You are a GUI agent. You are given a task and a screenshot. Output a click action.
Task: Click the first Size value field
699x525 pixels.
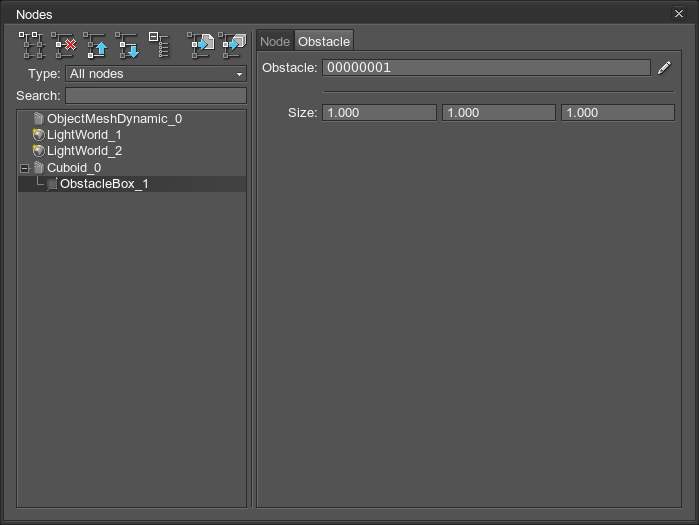point(379,113)
